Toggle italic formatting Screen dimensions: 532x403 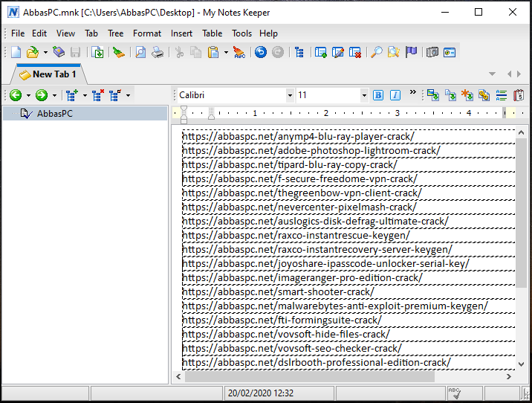(x=395, y=95)
